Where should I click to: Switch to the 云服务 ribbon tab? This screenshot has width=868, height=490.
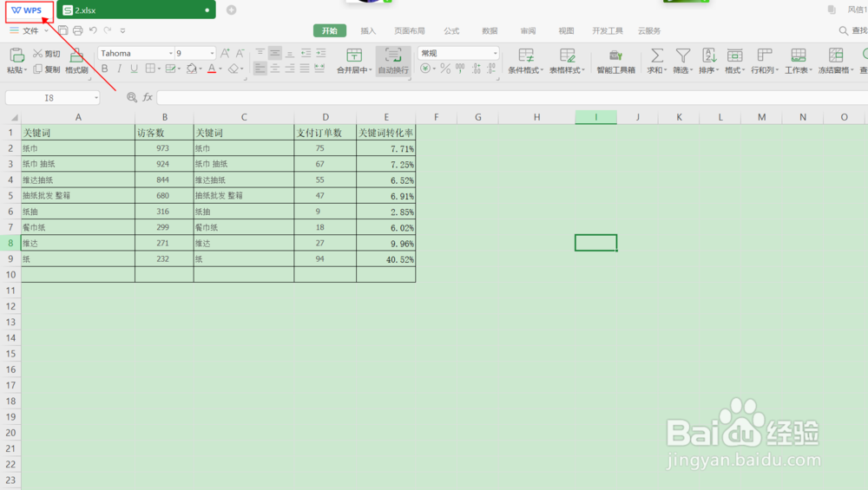[649, 30]
